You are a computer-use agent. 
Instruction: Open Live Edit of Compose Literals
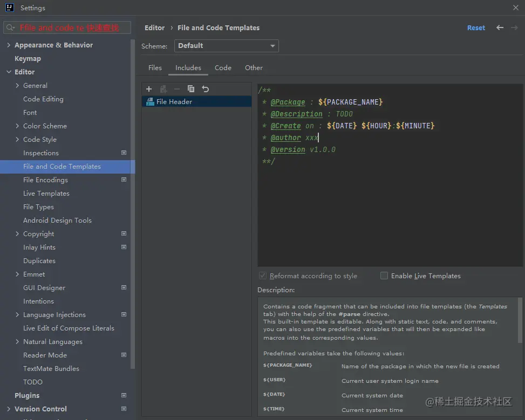pos(69,328)
